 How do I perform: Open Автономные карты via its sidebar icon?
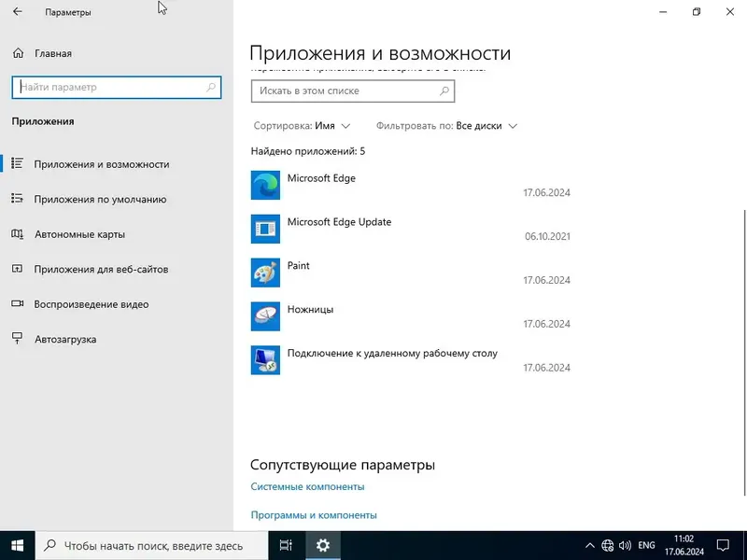(x=16, y=233)
